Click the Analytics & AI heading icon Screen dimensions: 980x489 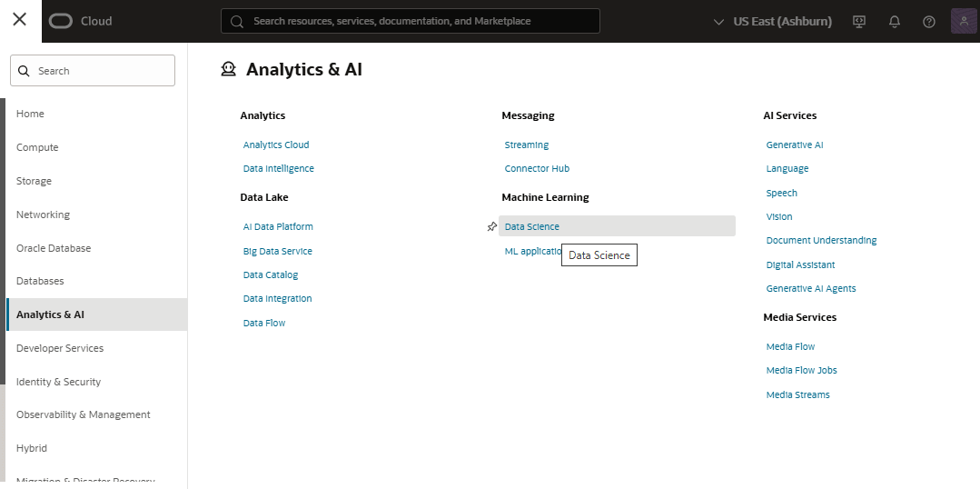[229, 69]
